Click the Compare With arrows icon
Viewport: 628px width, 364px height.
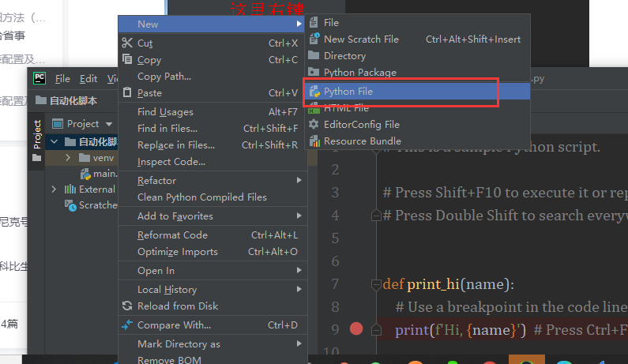[127, 325]
